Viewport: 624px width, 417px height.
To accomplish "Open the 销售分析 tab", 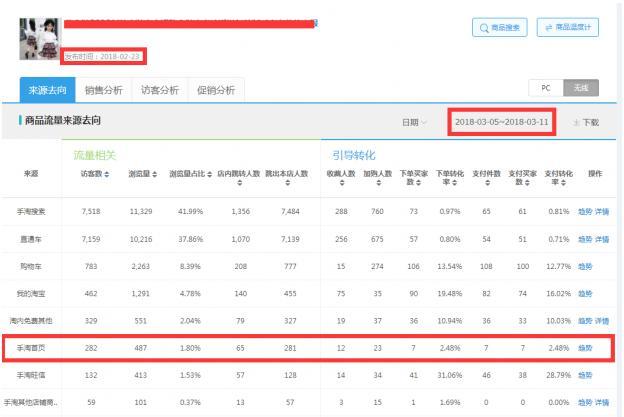I will tap(104, 90).
